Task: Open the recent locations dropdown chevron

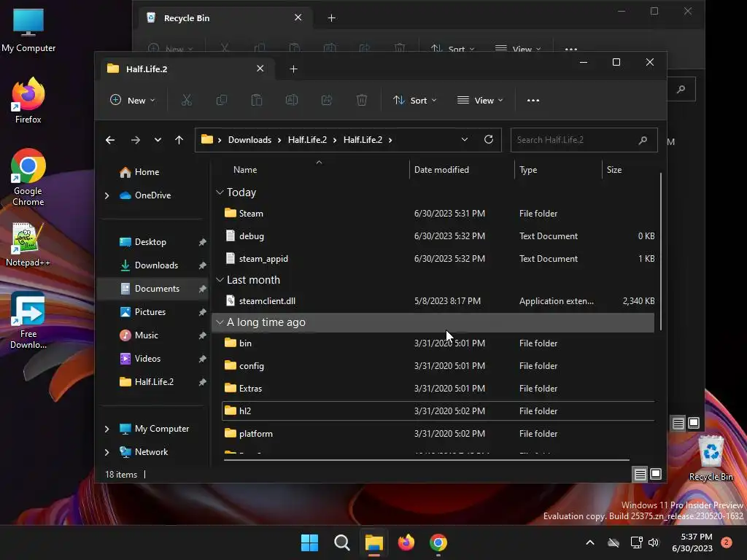Action: point(158,140)
